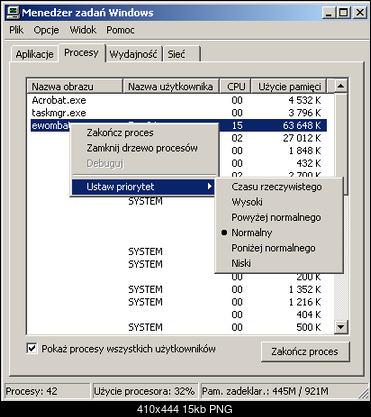Minimize the Task Manager window
371x417 pixels.
point(328,13)
